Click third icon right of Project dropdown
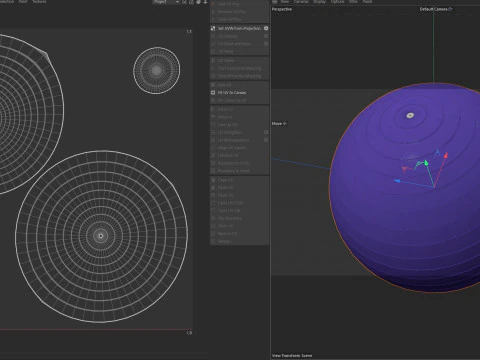 (198, 2)
